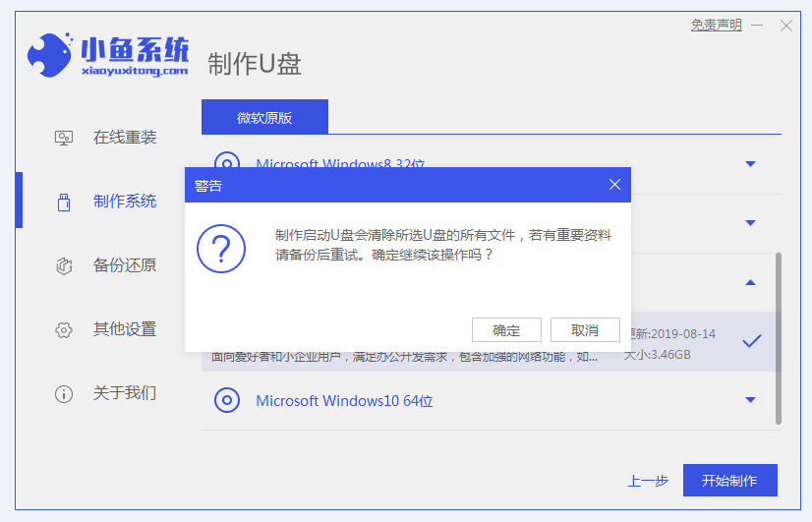Click the system list vertical scrollbar
The width and height of the screenshot is (812, 522).
[x=779, y=339]
